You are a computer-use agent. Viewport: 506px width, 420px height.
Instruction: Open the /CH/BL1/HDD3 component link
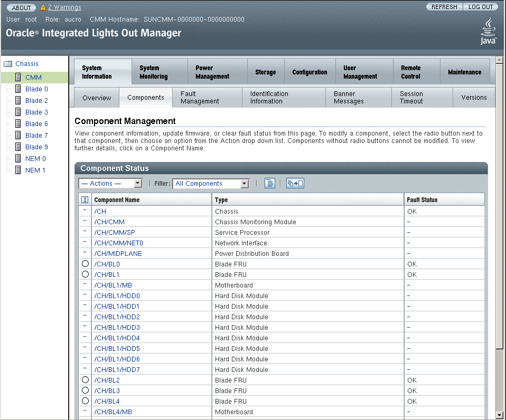[x=117, y=328]
